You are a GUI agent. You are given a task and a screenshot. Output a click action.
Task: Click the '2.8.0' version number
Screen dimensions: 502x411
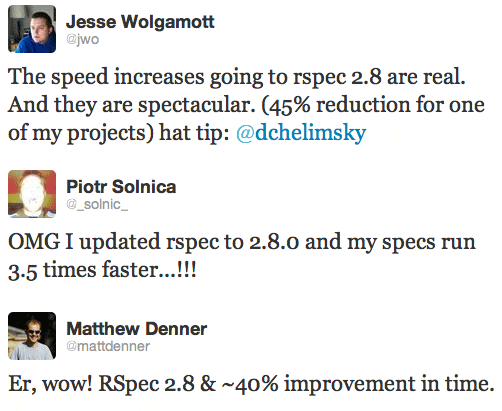[274, 242]
